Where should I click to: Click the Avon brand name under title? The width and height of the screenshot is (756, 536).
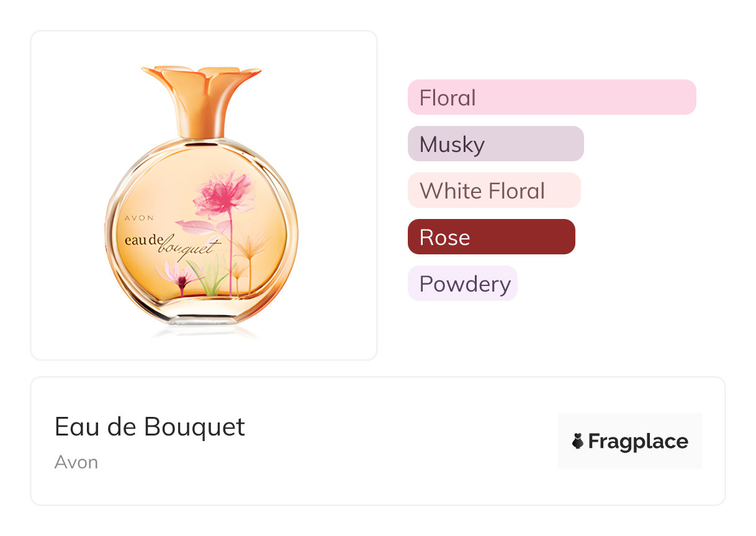[x=76, y=462]
